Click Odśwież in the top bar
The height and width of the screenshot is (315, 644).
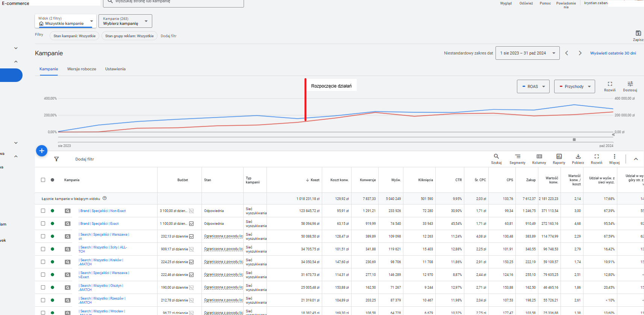(x=526, y=3)
